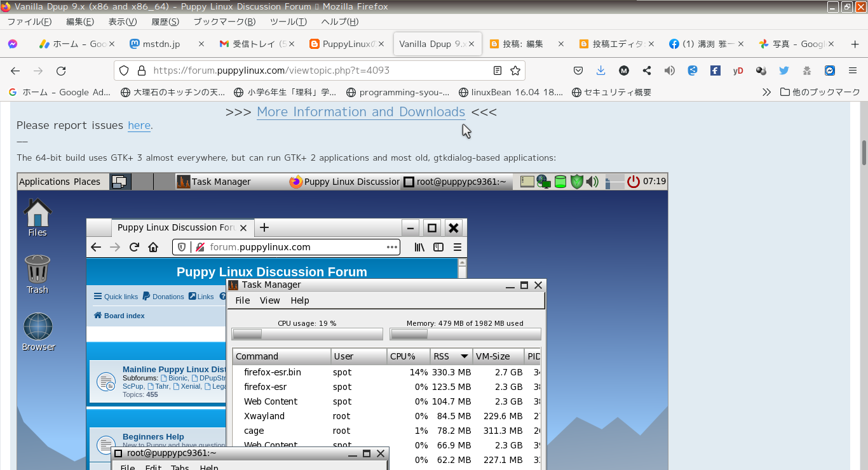Click the blue Facebook extension icon
Screen dimensions: 868x470
tap(715, 71)
